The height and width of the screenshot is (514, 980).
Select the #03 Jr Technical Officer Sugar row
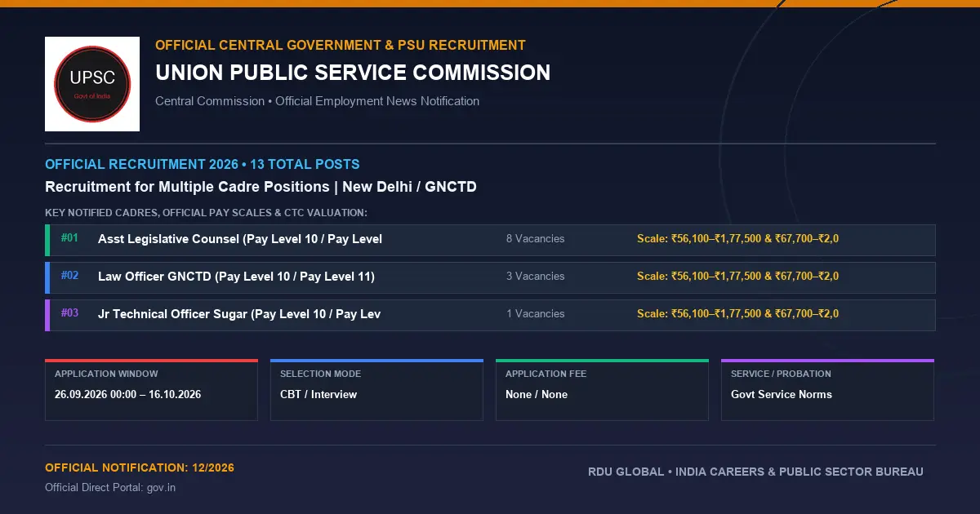pos(490,315)
